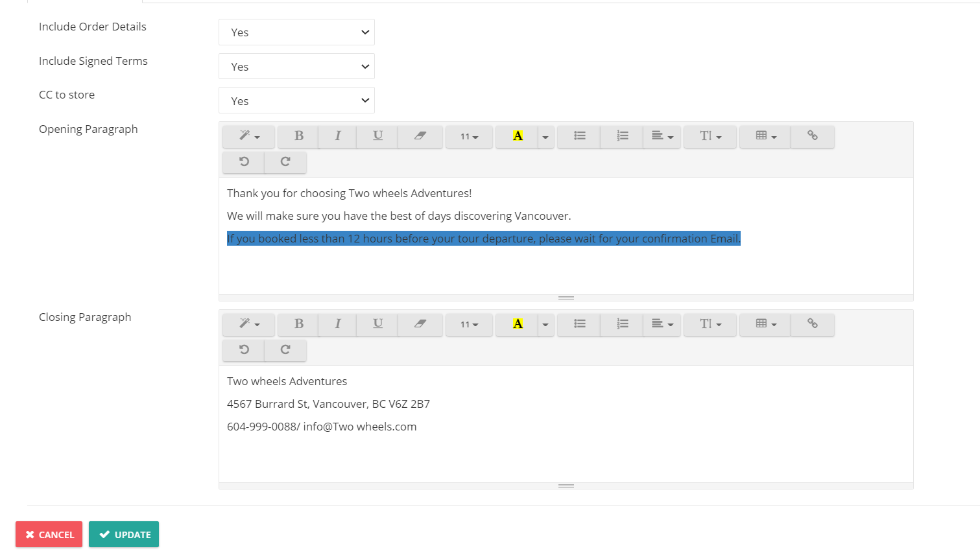
Task: Click the Update button
Action: (124, 534)
